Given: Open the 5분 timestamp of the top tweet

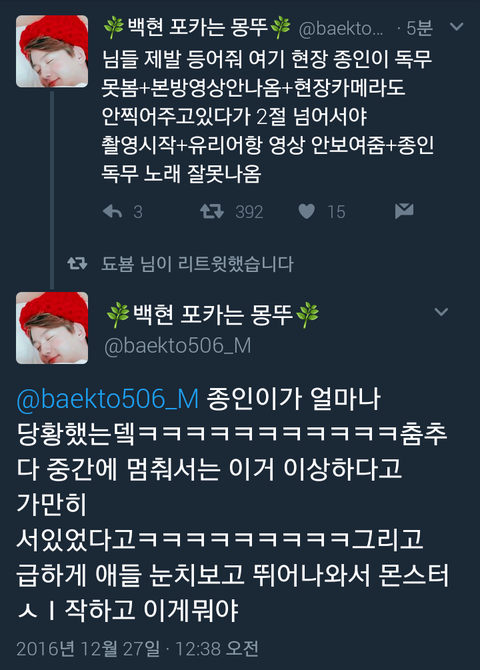Looking at the screenshot, I should tap(419, 28).
